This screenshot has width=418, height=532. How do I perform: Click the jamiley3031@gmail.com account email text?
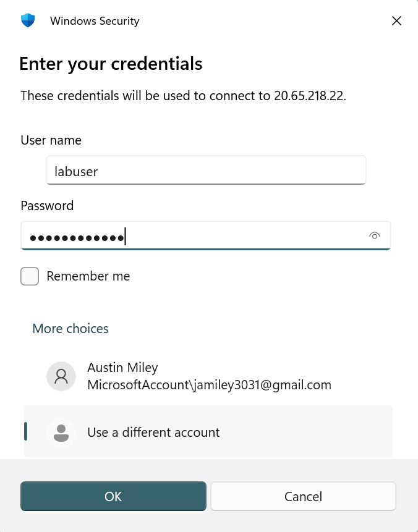209,385
